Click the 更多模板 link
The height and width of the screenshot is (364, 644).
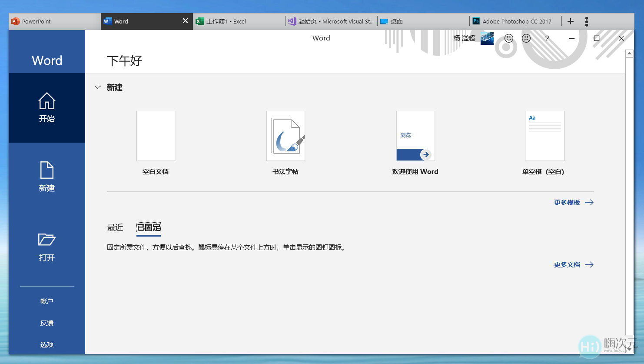pos(566,202)
